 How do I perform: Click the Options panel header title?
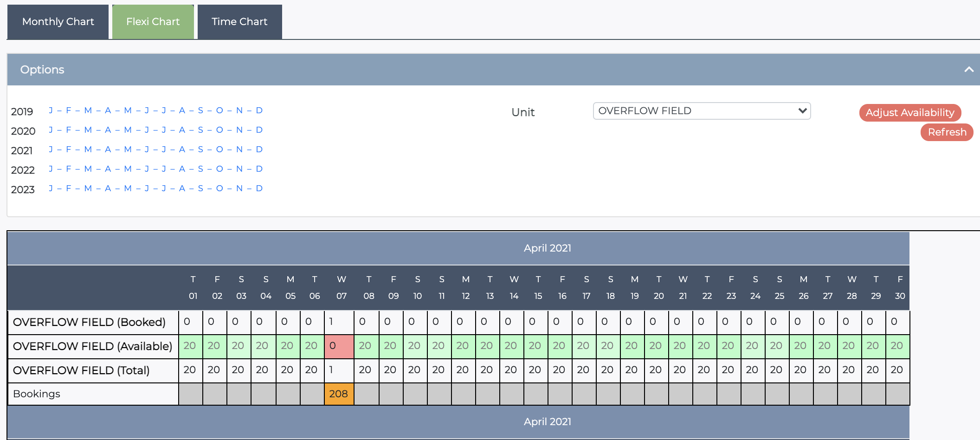pyautogui.click(x=42, y=70)
